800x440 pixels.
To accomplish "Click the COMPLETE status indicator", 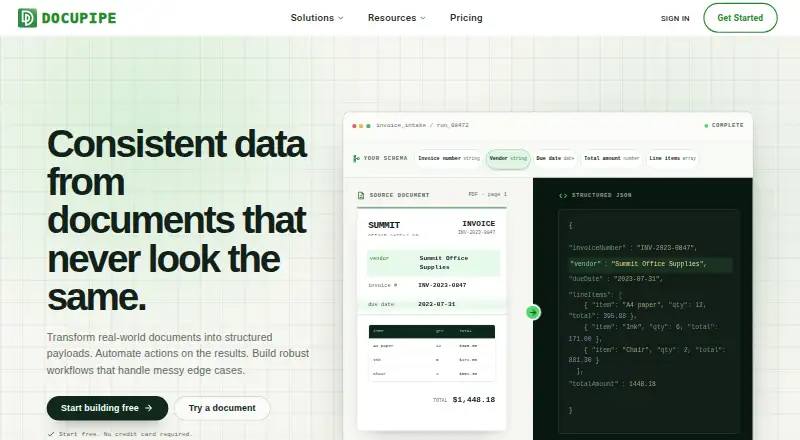I will pyautogui.click(x=724, y=125).
